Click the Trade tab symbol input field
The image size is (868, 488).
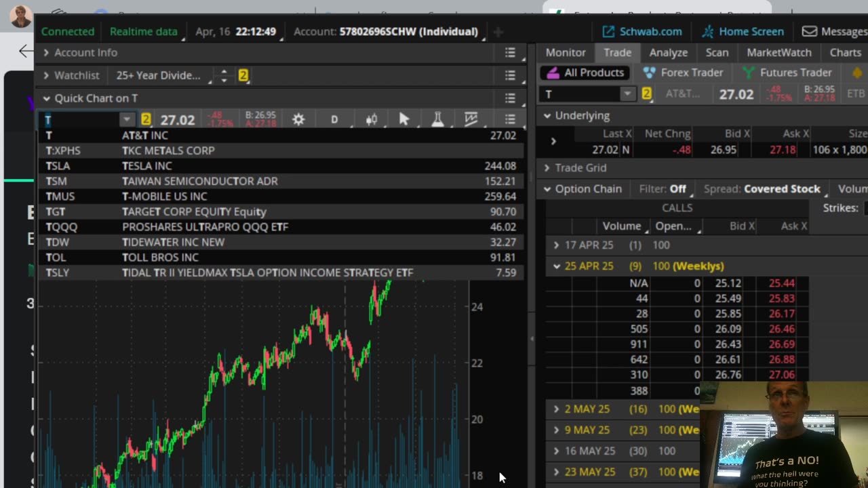coord(581,94)
